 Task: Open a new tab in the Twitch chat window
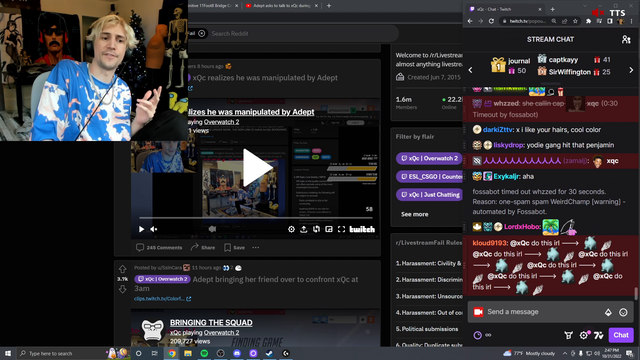[552, 9]
